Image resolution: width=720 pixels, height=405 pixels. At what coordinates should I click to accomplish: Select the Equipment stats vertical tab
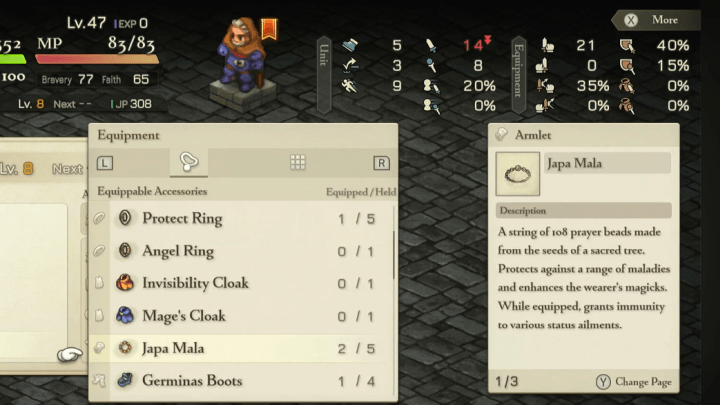click(x=519, y=75)
